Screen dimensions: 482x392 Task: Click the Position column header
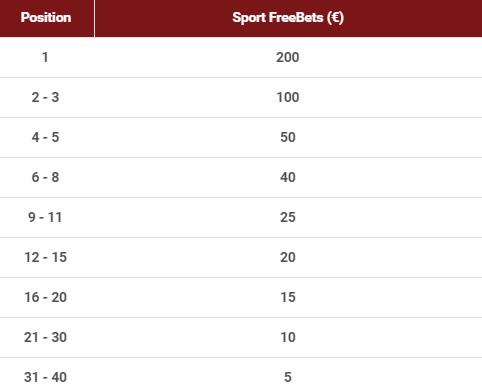click(x=46, y=18)
